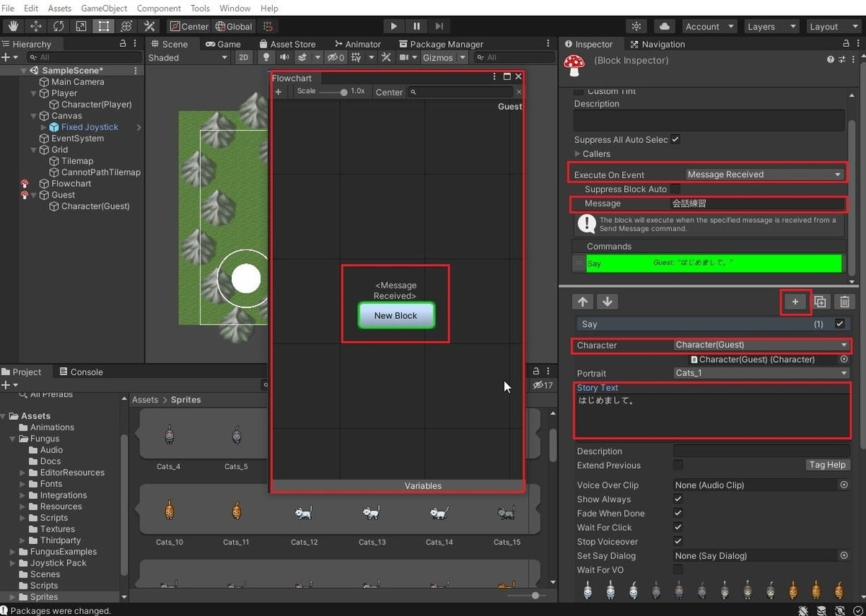
Task: Select Cats_12 sprite thumbnail
Action: 304,514
